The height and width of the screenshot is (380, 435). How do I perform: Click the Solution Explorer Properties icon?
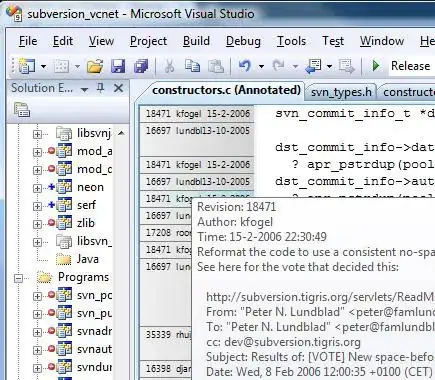tap(22, 110)
